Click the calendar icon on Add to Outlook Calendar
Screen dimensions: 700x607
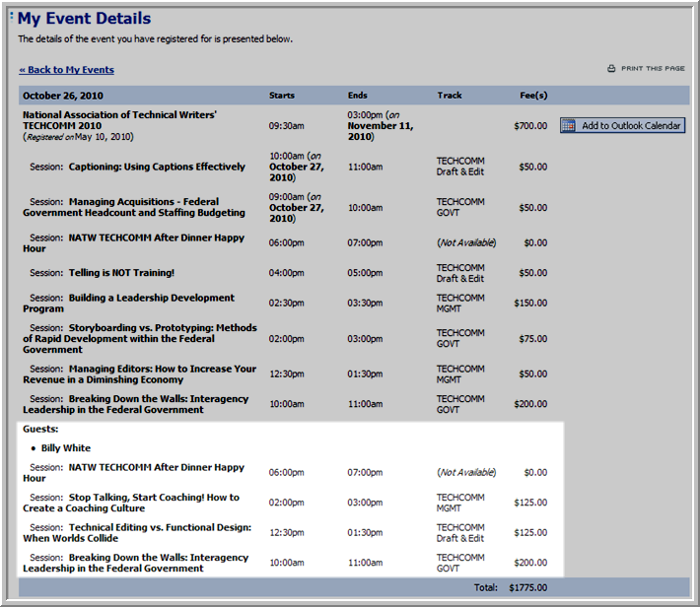click(568, 126)
